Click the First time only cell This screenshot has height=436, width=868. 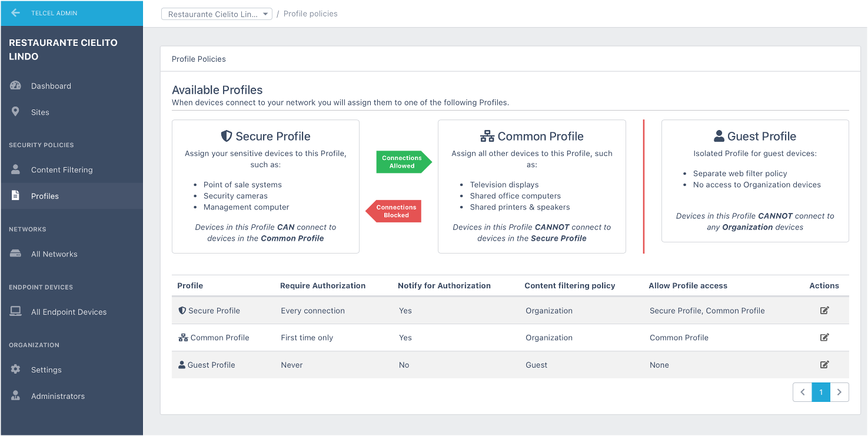coord(307,338)
